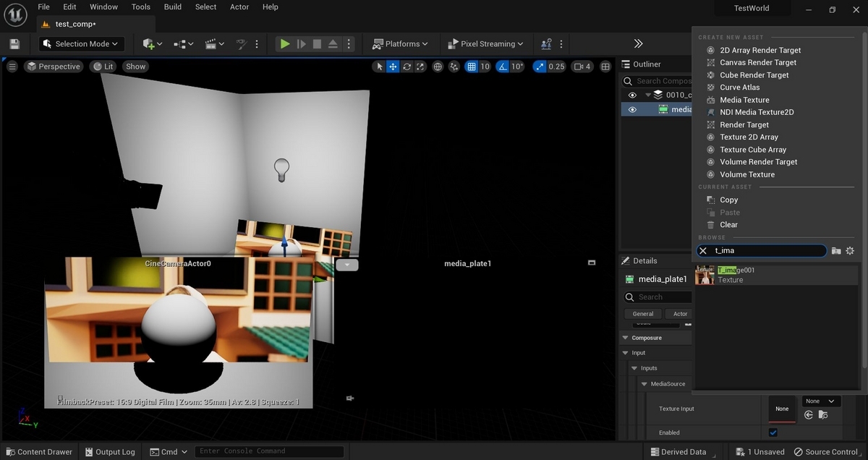Click use selected asset arrow icon
The width and height of the screenshot is (868, 460).
[x=809, y=415]
